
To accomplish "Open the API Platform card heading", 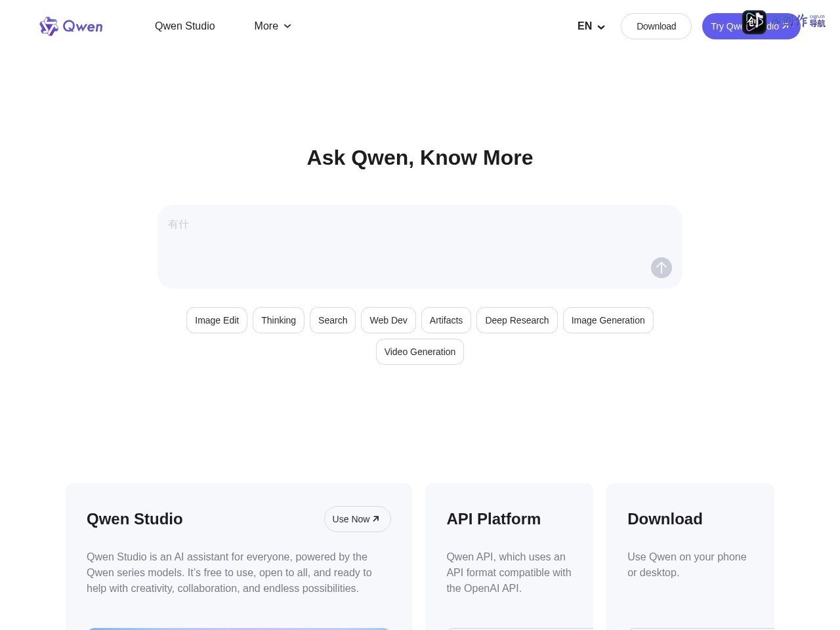I will click(x=493, y=519).
